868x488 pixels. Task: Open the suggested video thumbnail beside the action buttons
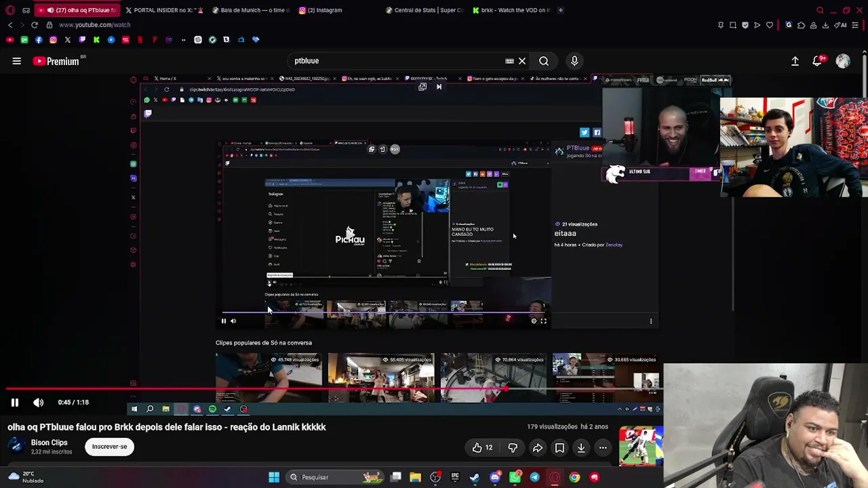point(641,446)
